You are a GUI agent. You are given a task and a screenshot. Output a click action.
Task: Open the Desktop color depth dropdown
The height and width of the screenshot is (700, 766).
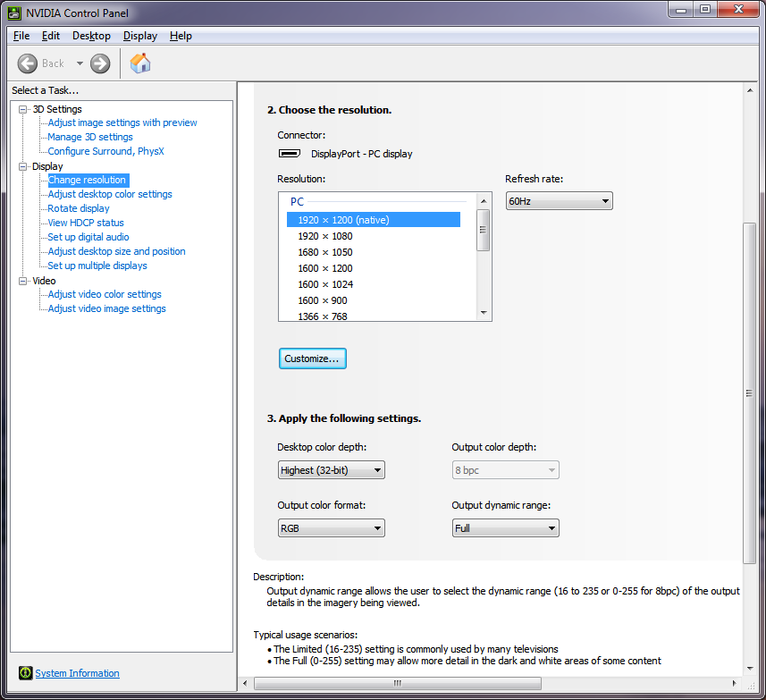coord(331,470)
